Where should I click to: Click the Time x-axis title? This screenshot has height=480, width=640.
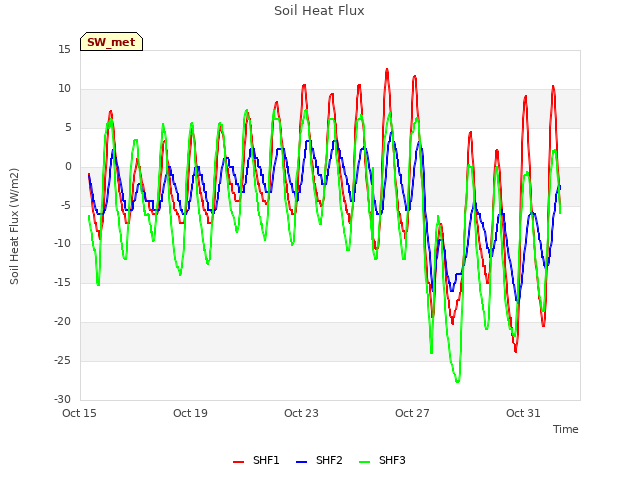[566, 429]
